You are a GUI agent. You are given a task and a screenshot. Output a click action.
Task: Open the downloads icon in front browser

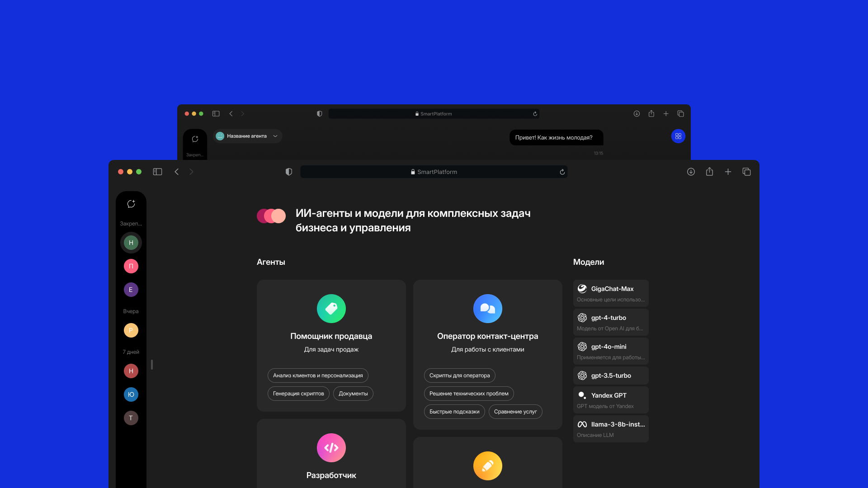[x=691, y=172]
